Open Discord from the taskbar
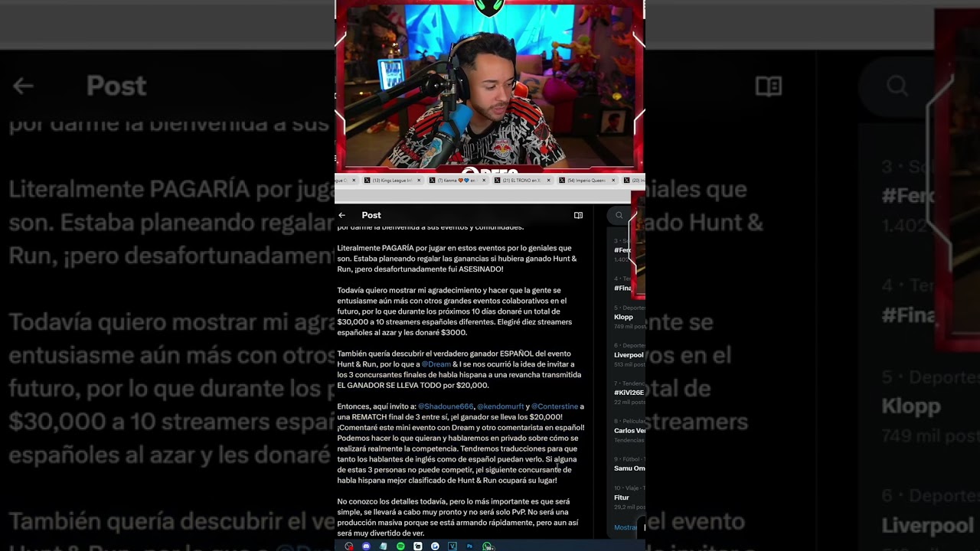The width and height of the screenshot is (980, 551). click(x=366, y=546)
